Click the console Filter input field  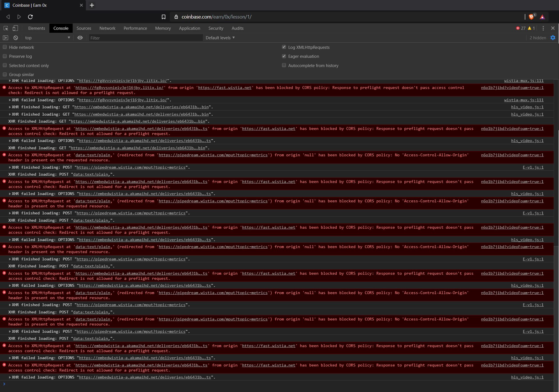coord(146,38)
